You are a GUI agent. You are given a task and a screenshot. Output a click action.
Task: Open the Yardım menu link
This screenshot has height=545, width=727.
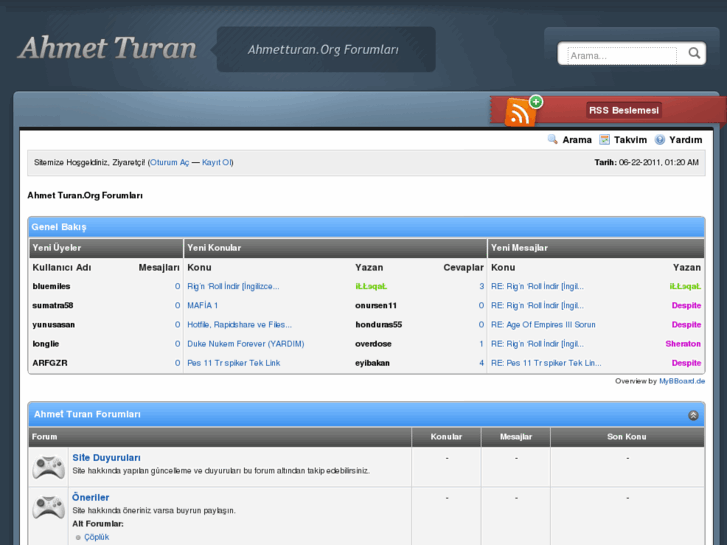tap(686, 140)
